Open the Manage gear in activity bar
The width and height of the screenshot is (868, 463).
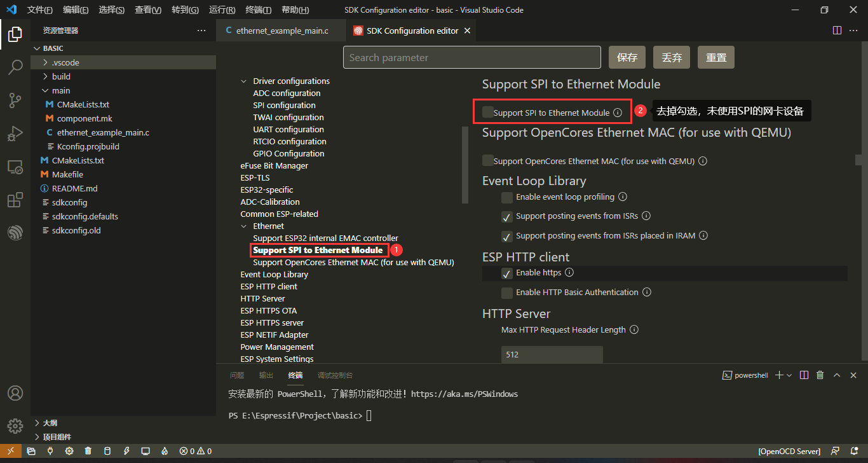click(x=15, y=425)
